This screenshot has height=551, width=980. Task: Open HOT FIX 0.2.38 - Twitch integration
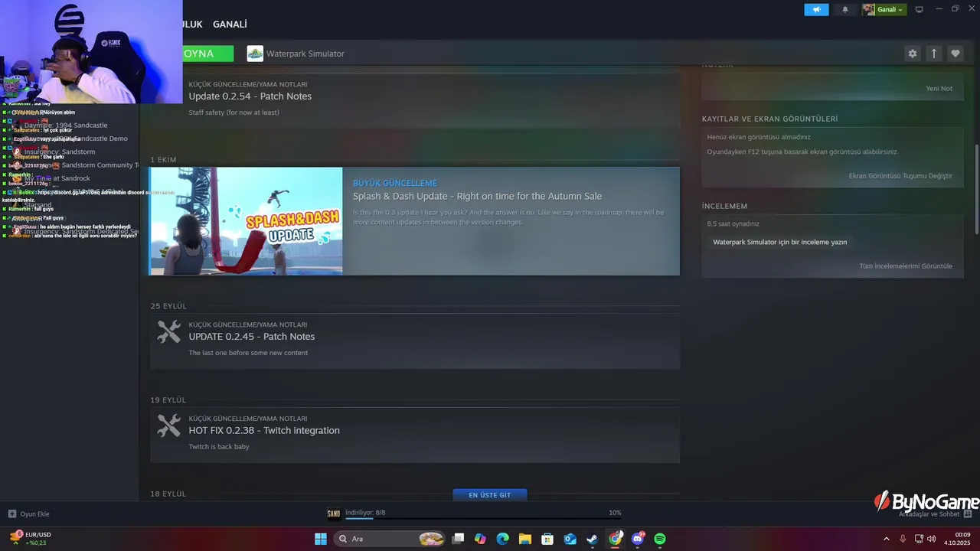(x=264, y=431)
